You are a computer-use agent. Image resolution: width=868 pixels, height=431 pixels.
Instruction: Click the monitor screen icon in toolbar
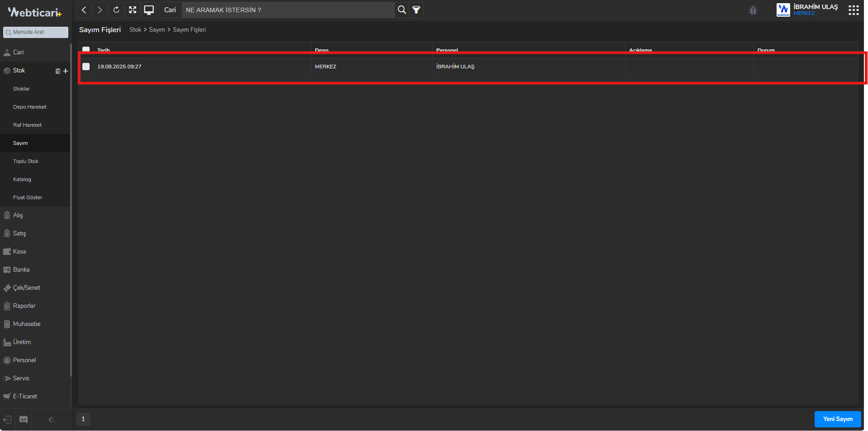pos(149,10)
